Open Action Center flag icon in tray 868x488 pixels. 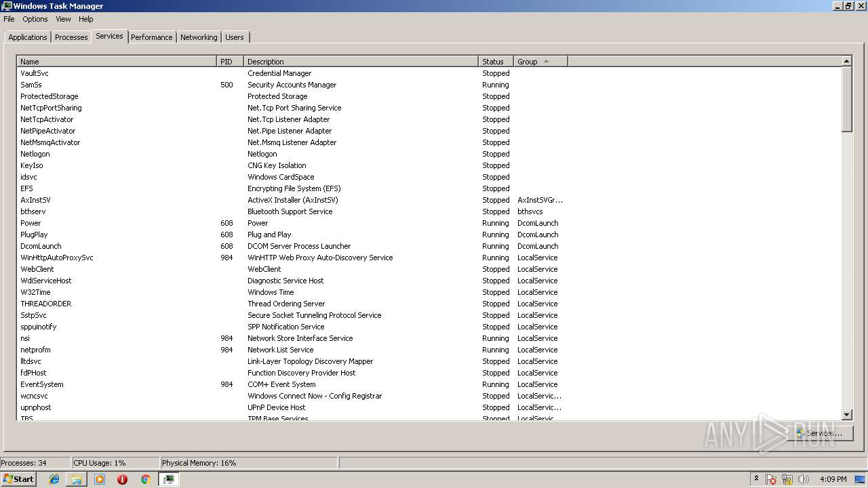pos(771,479)
